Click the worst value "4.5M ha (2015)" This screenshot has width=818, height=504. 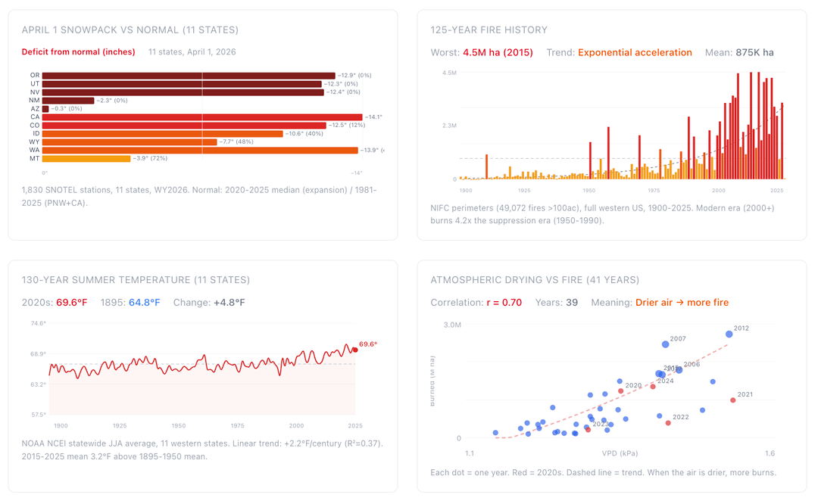[498, 53]
